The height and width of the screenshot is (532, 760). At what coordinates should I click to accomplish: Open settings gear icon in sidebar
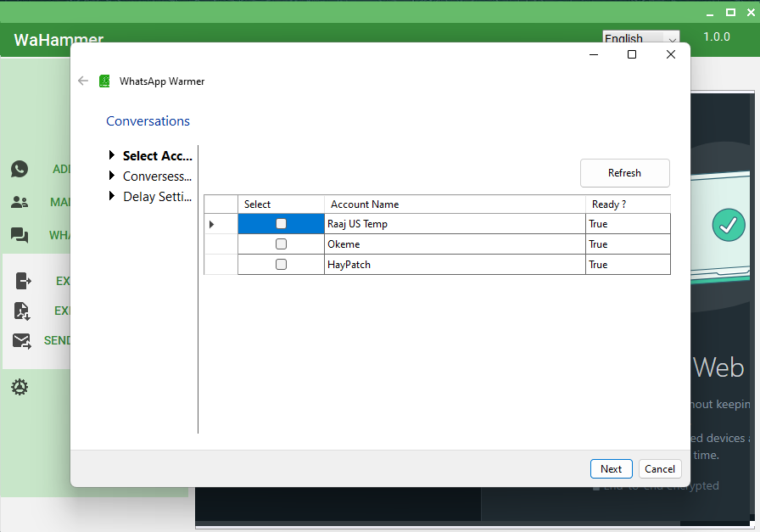(20, 388)
